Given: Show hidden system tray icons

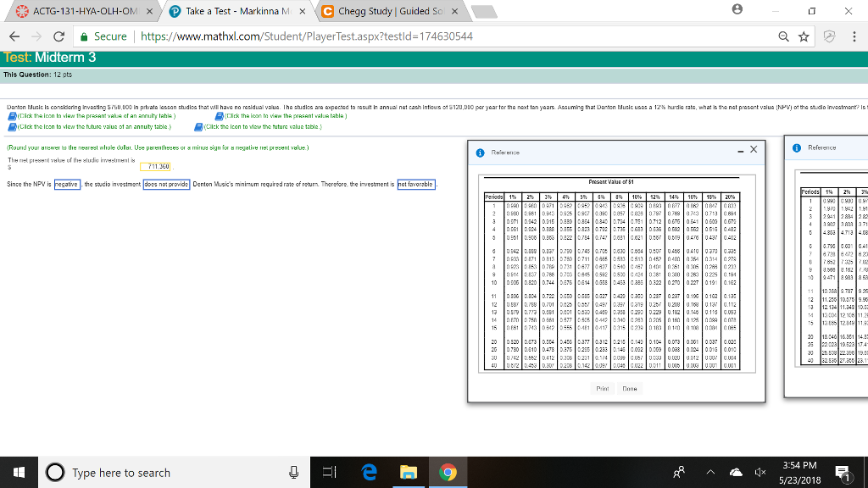Looking at the screenshot, I should (710, 473).
